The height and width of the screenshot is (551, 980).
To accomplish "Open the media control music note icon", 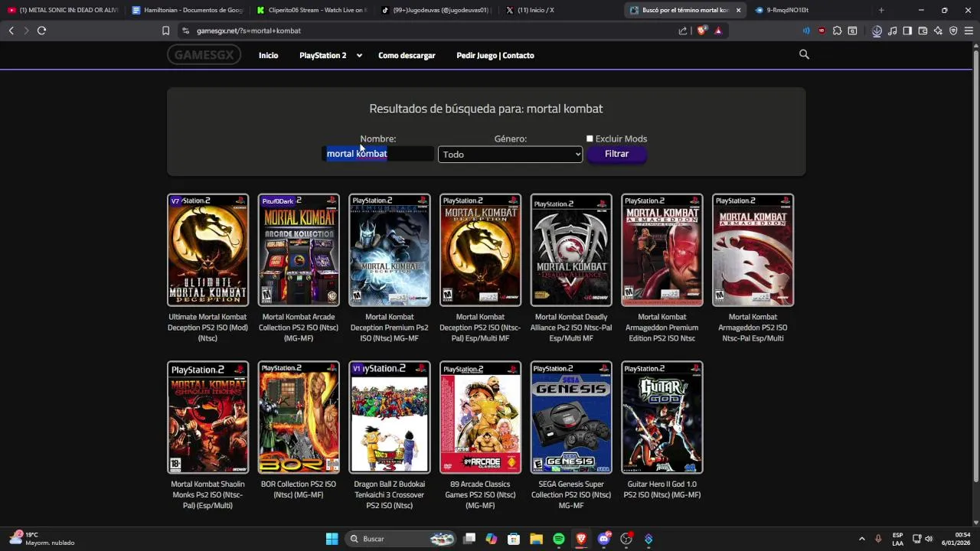I will (x=892, y=31).
